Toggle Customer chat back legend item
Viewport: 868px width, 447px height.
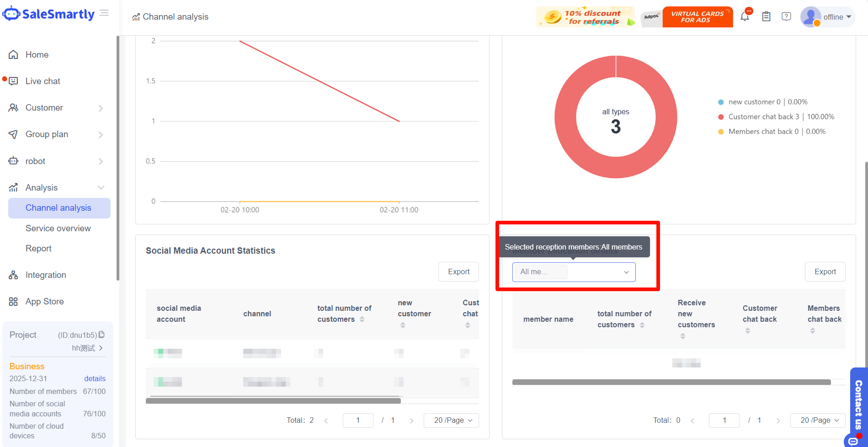763,117
